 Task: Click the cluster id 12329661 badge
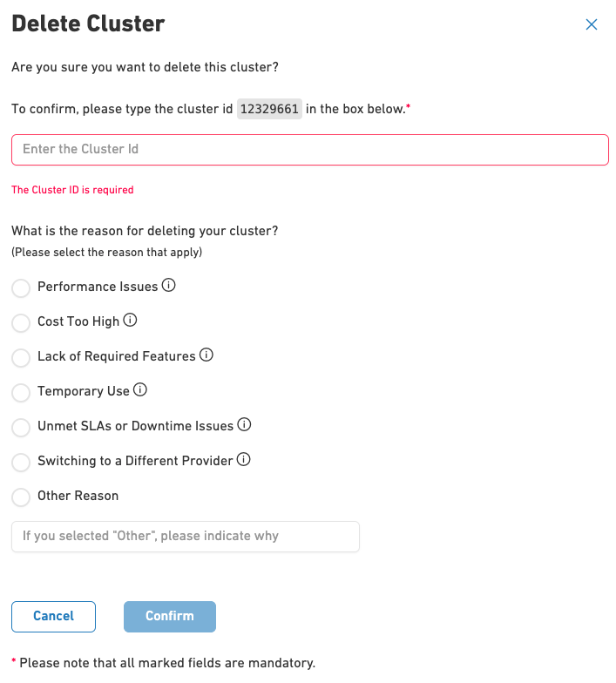coord(269,110)
